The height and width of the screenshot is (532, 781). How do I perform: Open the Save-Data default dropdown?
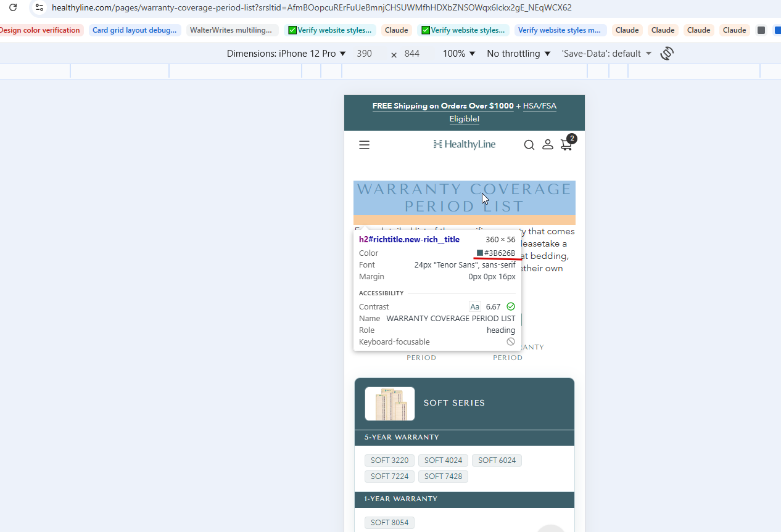click(x=606, y=54)
